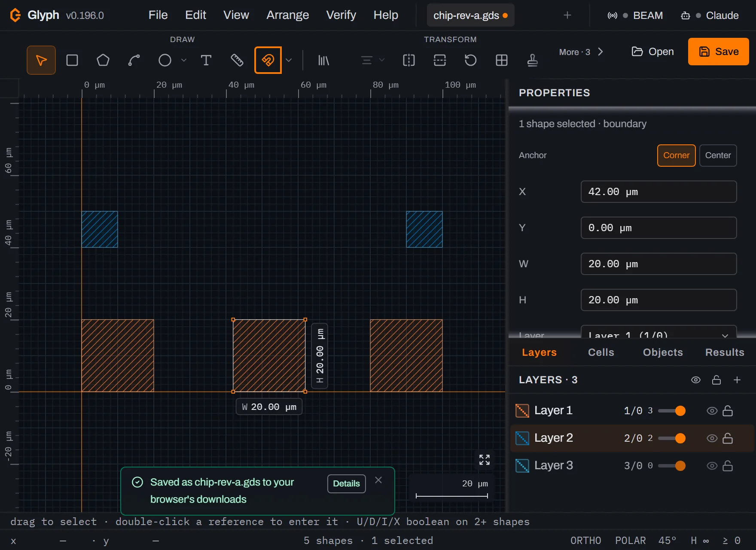Select the Path draw tool
The height and width of the screenshot is (550, 756).
134,60
